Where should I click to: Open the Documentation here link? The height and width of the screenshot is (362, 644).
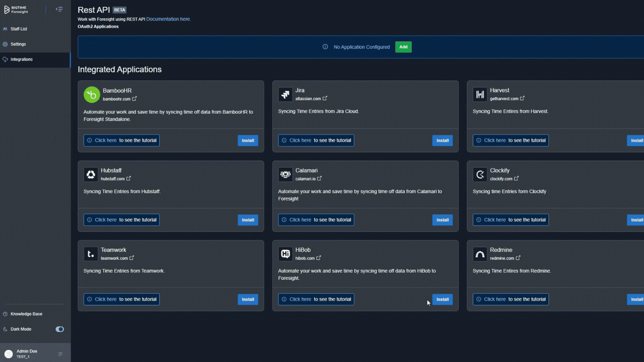coord(168,19)
